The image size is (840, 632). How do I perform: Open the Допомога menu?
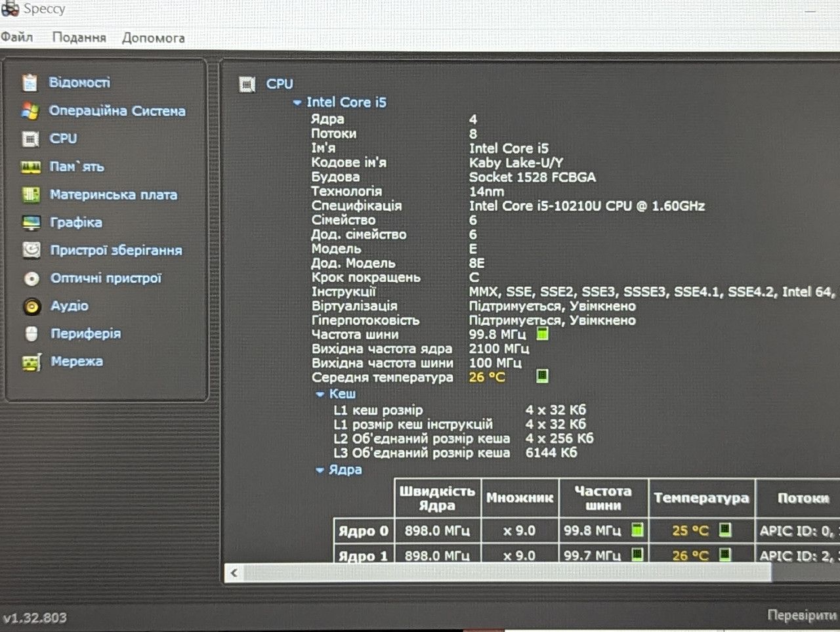click(153, 37)
